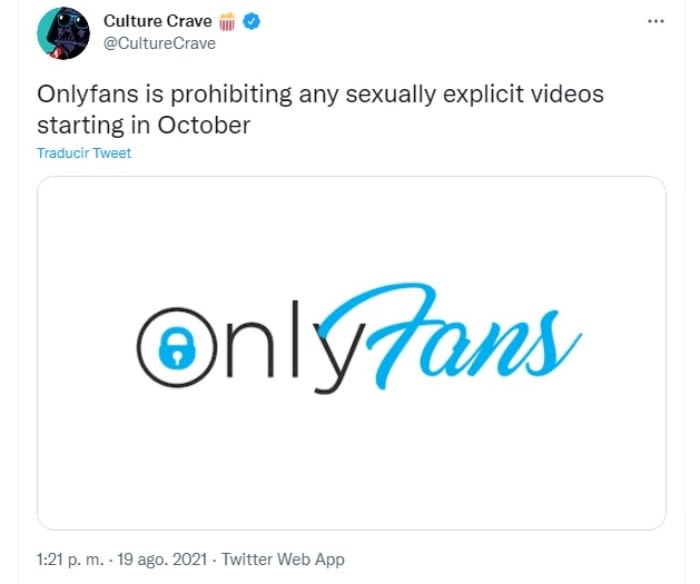Click the 1:21 p. m. timestamp
This screenshot has height=584, width=700.
pos(71,559)
